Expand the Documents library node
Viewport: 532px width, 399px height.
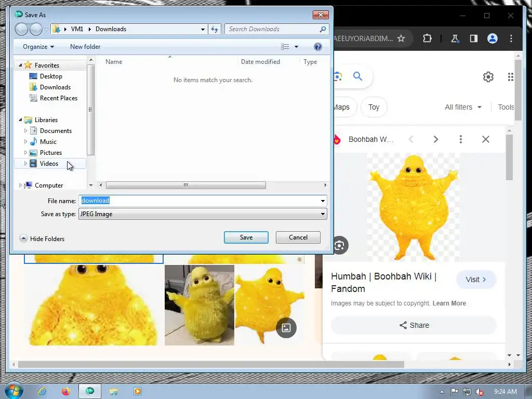(x=25, y=130)
